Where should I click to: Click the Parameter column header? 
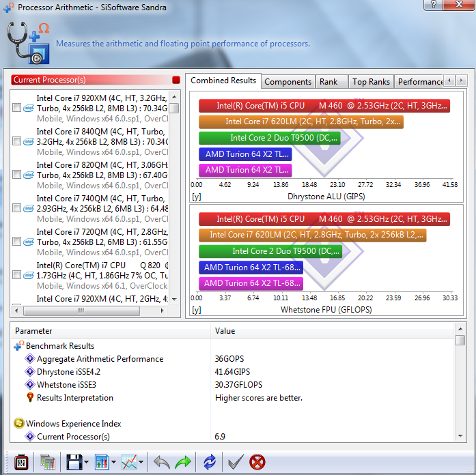pos(111,331)
